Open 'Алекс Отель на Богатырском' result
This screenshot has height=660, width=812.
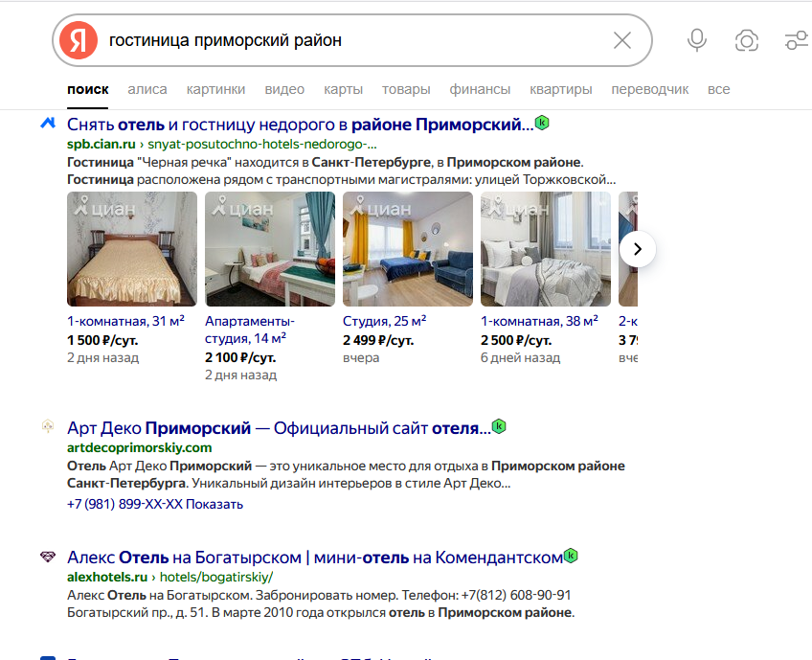314,557
